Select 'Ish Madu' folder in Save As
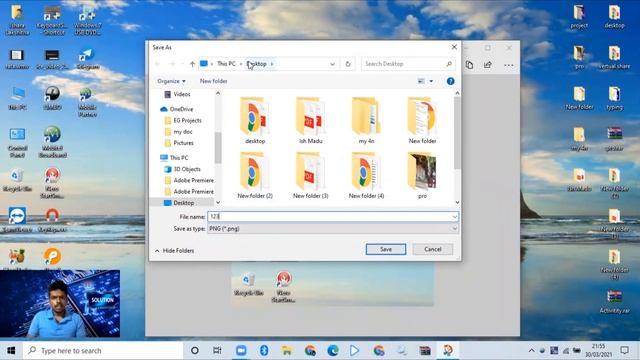This screenshot has width=640, height=360. [x=310, y=120]
